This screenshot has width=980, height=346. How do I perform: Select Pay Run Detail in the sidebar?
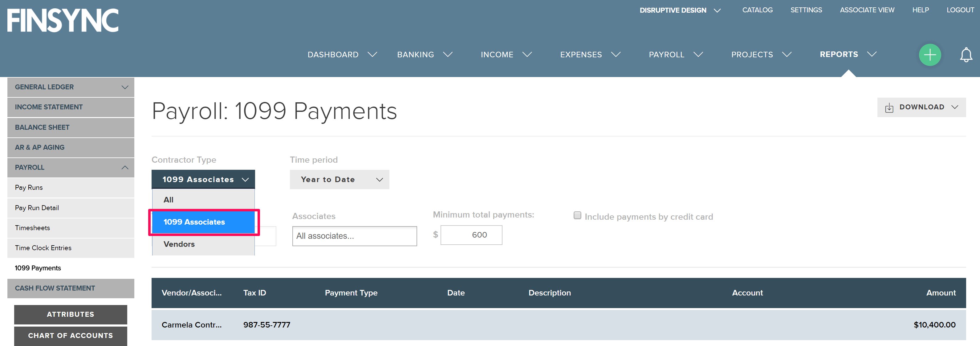[x=71, y=208]
